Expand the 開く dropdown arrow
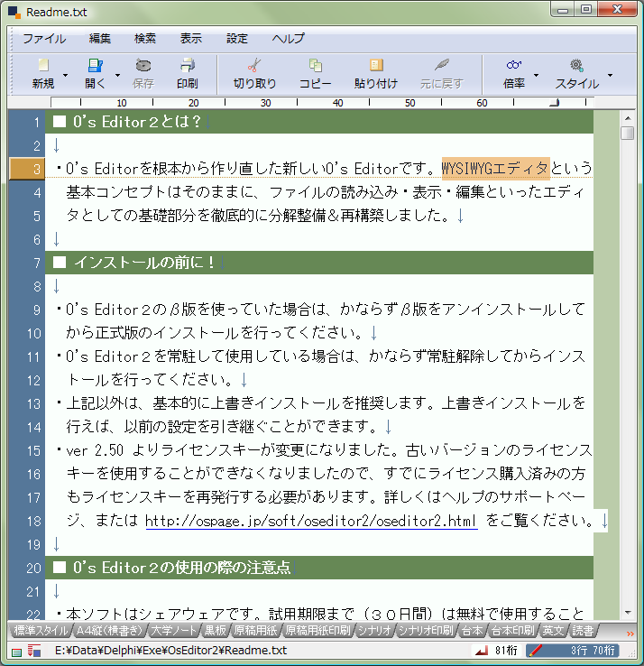 (x=117, y=75)
